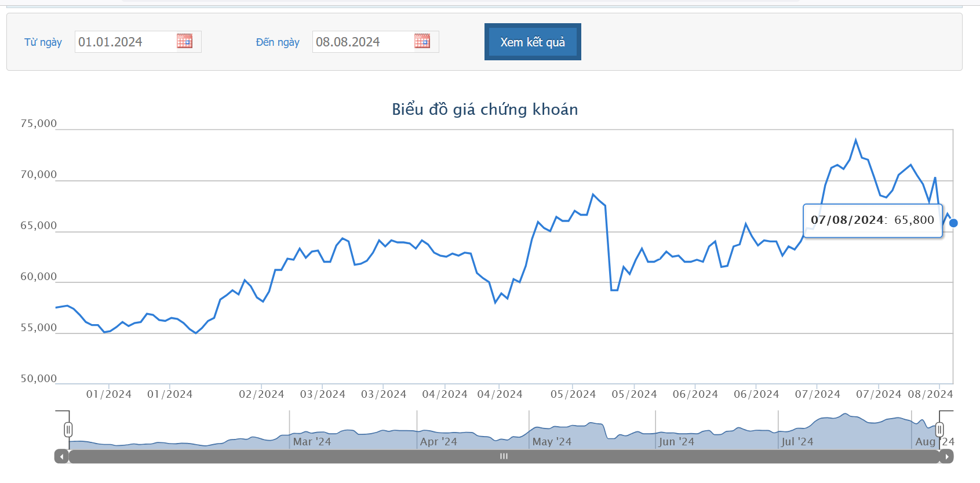
Task: Click the tooltip showing 07/08/2024: 65,800
Action: coord(872,220)
